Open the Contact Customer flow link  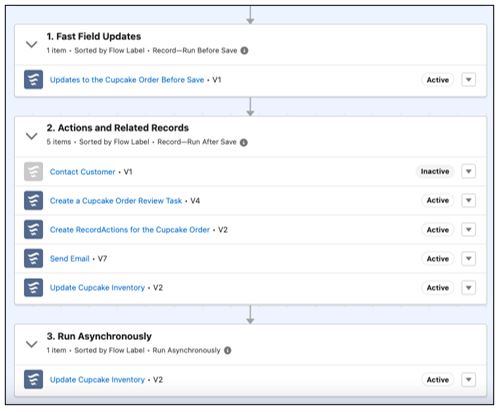[x=82, y=172]
